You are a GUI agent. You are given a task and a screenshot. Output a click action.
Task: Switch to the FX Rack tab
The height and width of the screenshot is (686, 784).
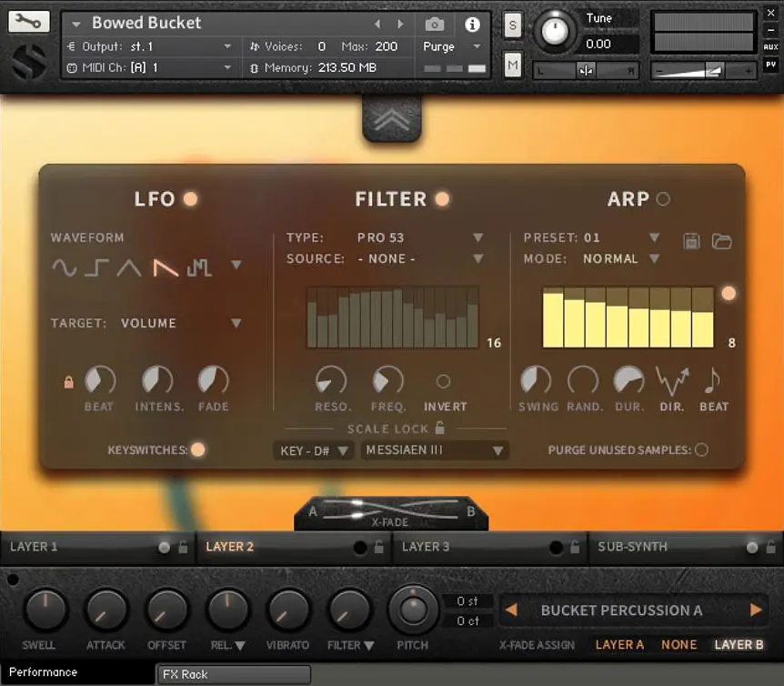pyautogui.click(x=234, y=674)
